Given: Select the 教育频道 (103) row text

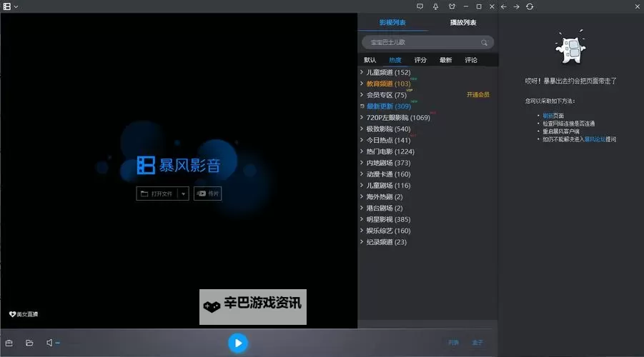Looking at the screenshot, I should pyautogui.click(x=388, y=84).
